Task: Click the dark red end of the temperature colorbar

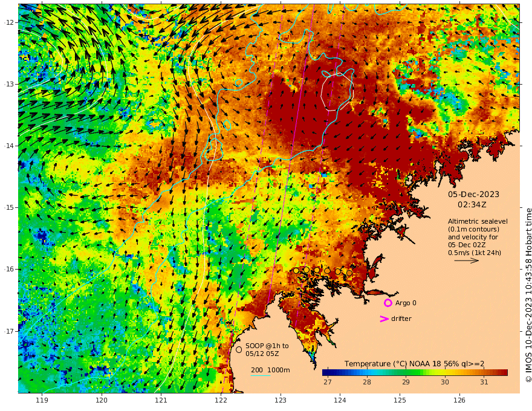Action: point(504,373)
